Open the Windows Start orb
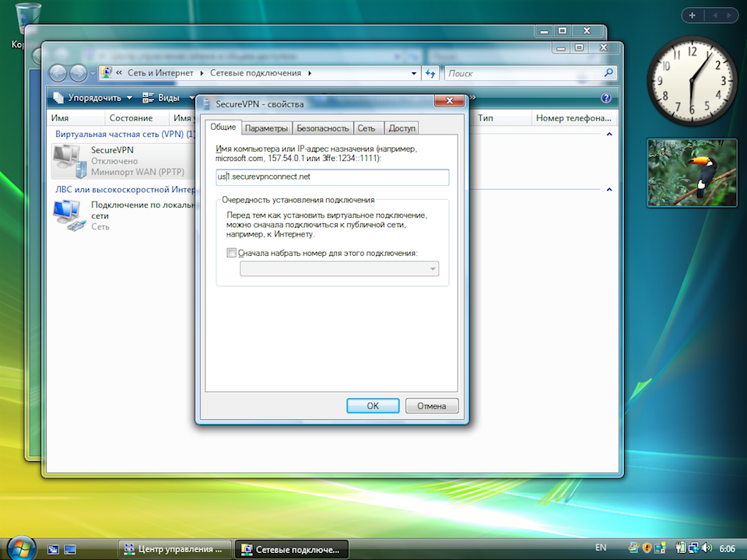 (21, 547)
